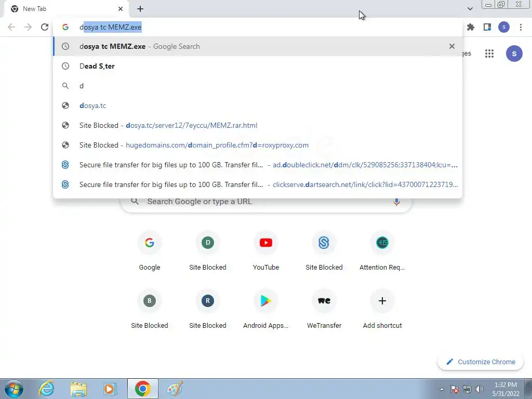Open Site Blocked shortcut with B icon
Image resolution: width=532 pixels, height=399 pixels.
point(150,310)
